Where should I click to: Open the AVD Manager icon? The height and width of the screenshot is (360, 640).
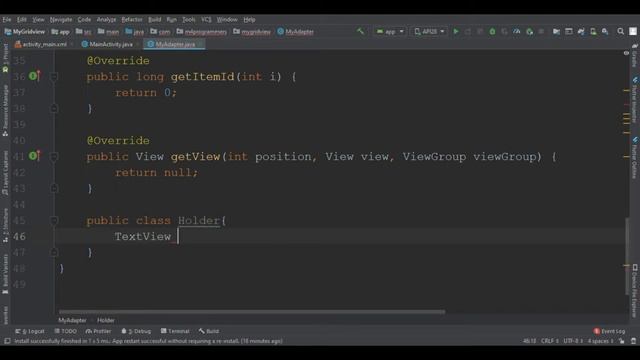(593, 31)
